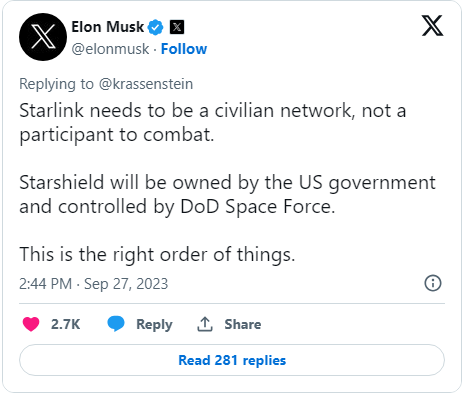Open the Read 281 replies button

232,360
